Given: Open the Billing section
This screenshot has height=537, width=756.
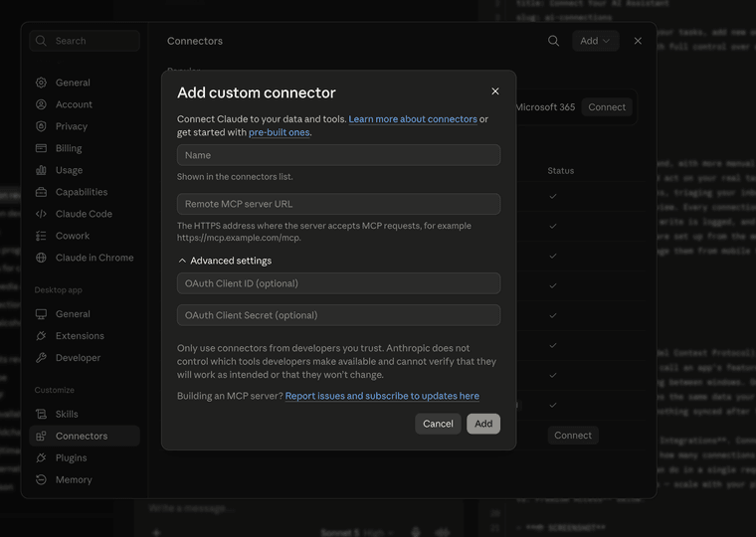Looking at the screenshot, I should pos(85,148).
